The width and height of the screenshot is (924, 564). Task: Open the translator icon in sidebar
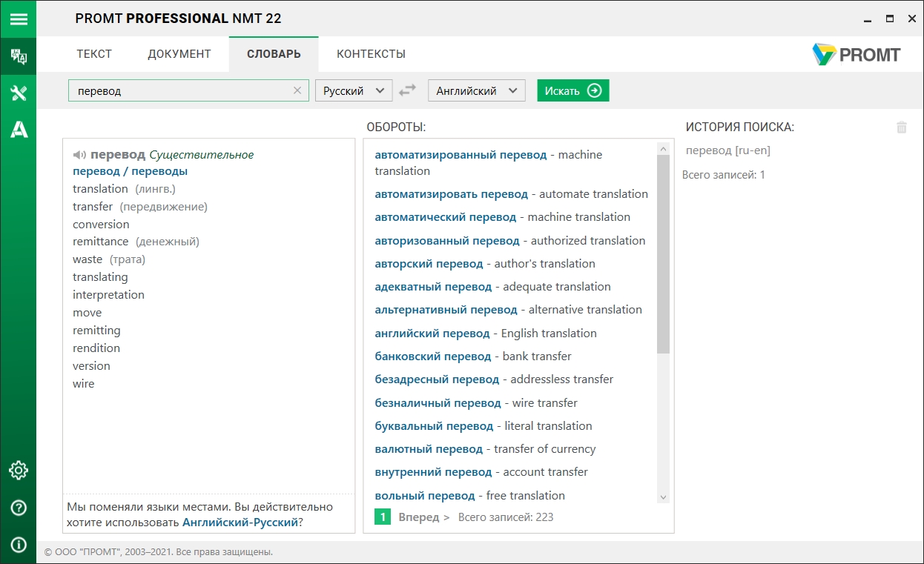18,56
